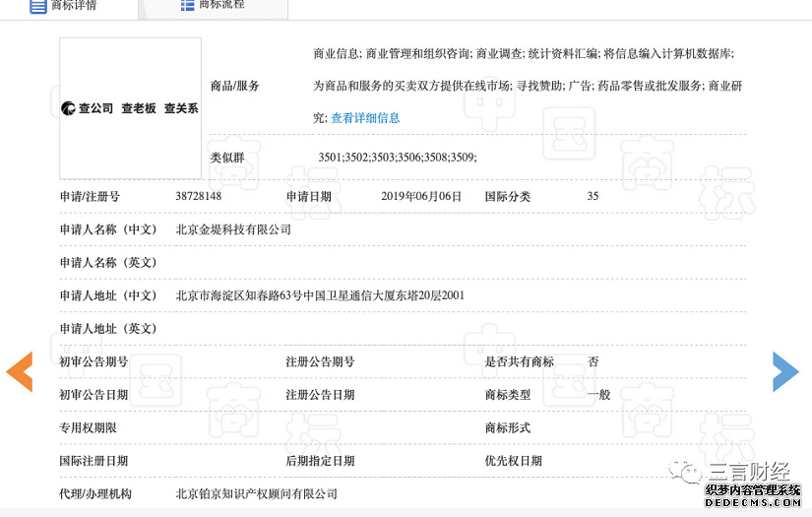Image resolution: width=812 pixels, height=517 pixels.
Task: Select the 一般 trademark type value
Action: [x=598, y=395]
